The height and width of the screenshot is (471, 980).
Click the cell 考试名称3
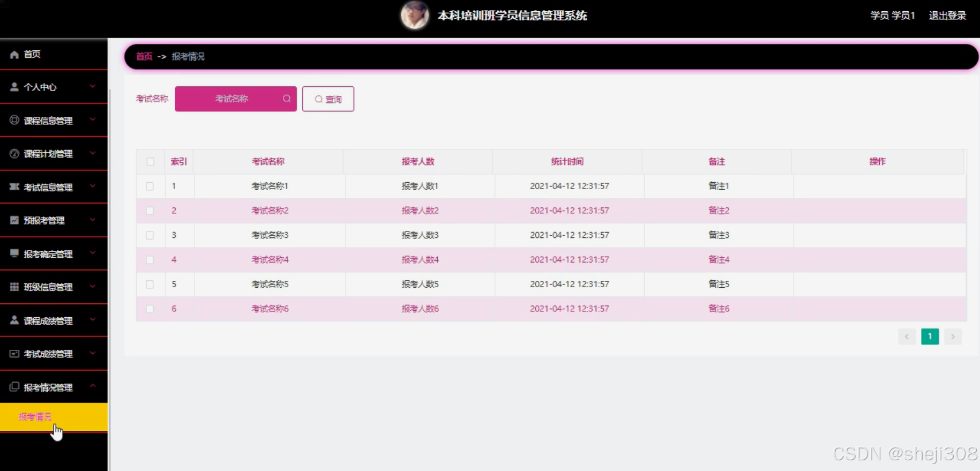[x=270, y=235]
